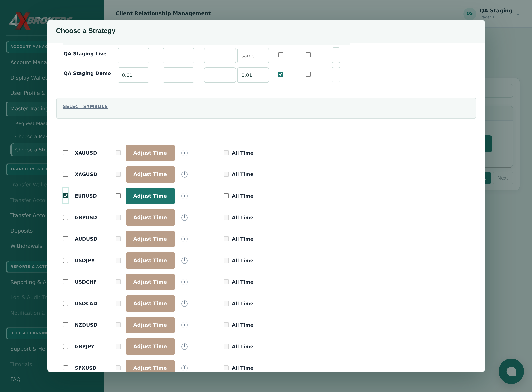The image size is (532, 392).
Task: Click the AUDUSD row info icon
Action: pyautogui.click(x=185, y=239)
